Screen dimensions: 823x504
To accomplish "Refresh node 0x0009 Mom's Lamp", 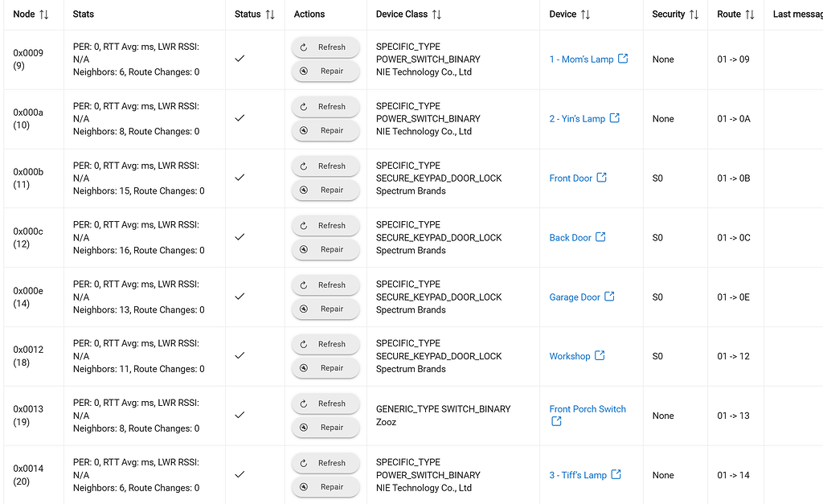I will 326,47.
